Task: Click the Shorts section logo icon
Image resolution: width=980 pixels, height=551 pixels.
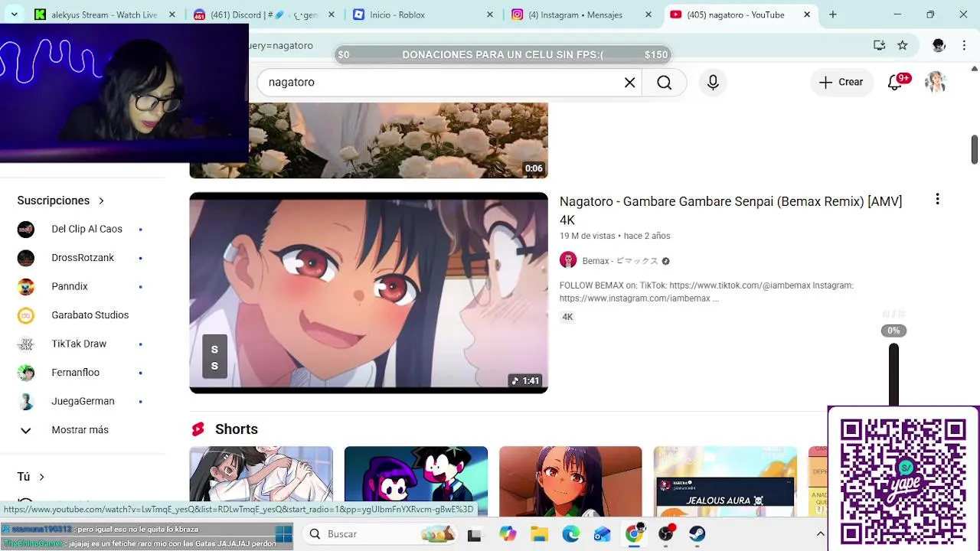Action: [198, 429]
